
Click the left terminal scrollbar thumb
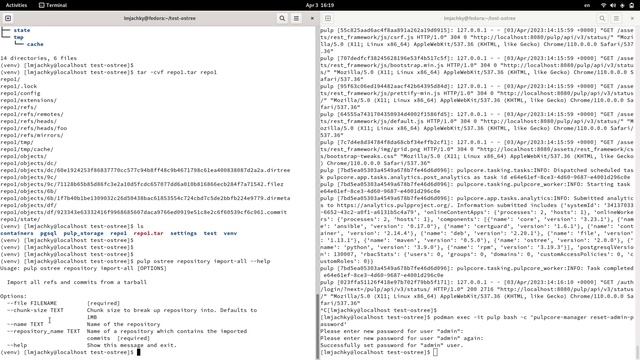point(317,326)
